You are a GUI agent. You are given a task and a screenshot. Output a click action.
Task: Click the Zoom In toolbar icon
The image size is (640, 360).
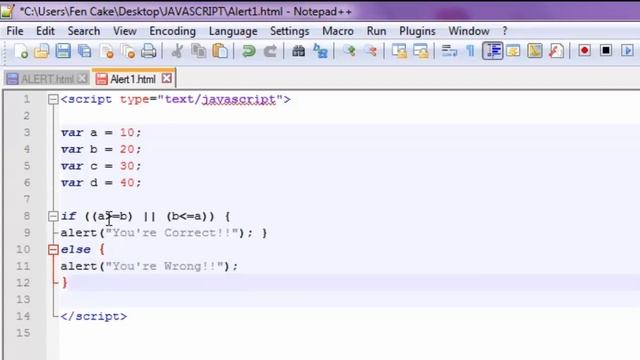(x=349, y=51)
